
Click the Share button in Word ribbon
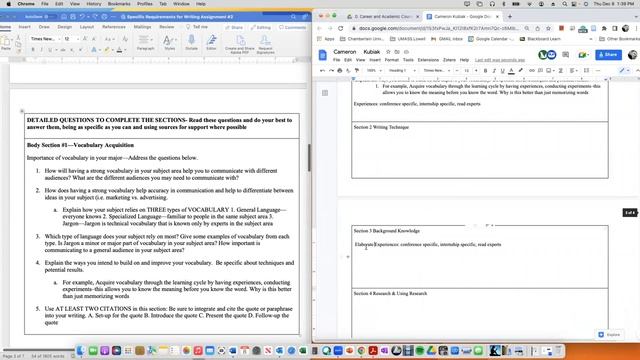[234, 27]
